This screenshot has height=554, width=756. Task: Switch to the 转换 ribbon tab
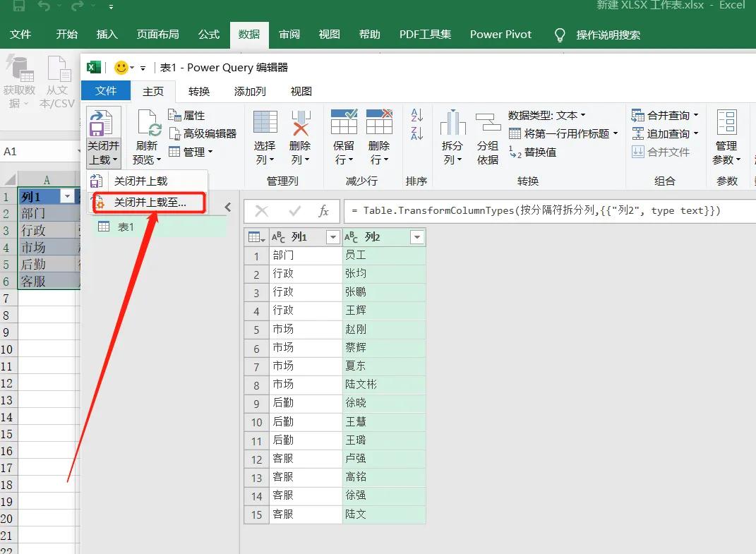tap(198, 90)
